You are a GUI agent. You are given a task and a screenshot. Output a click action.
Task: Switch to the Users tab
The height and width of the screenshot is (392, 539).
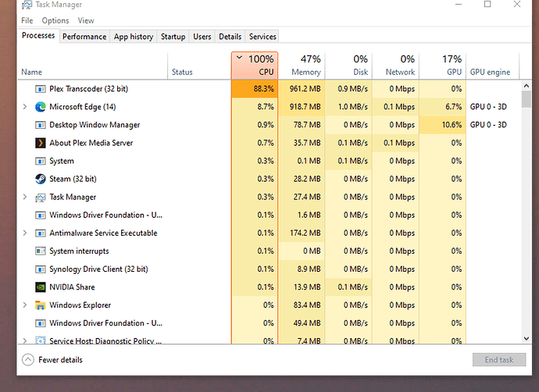(202, 37)
